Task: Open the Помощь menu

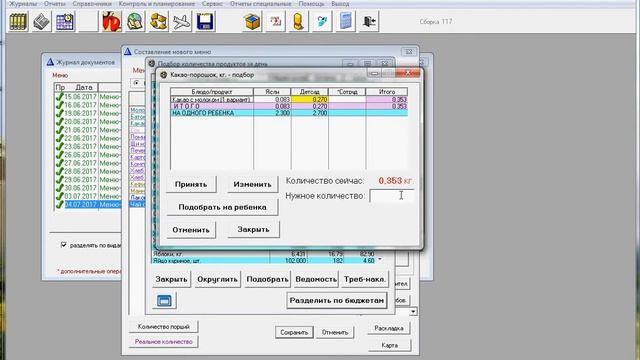Action: pyautogui.click(x=311, y=4)
